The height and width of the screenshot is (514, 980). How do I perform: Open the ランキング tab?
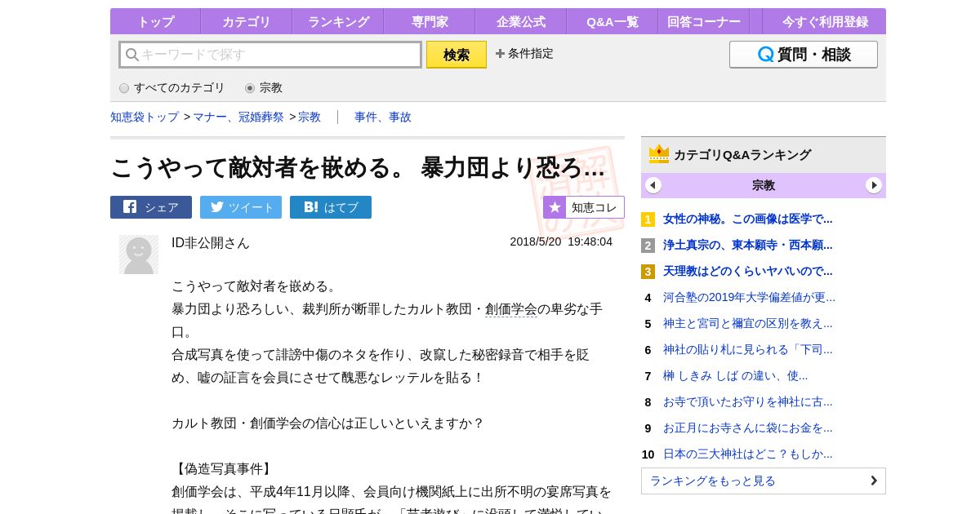pos(338,22)
